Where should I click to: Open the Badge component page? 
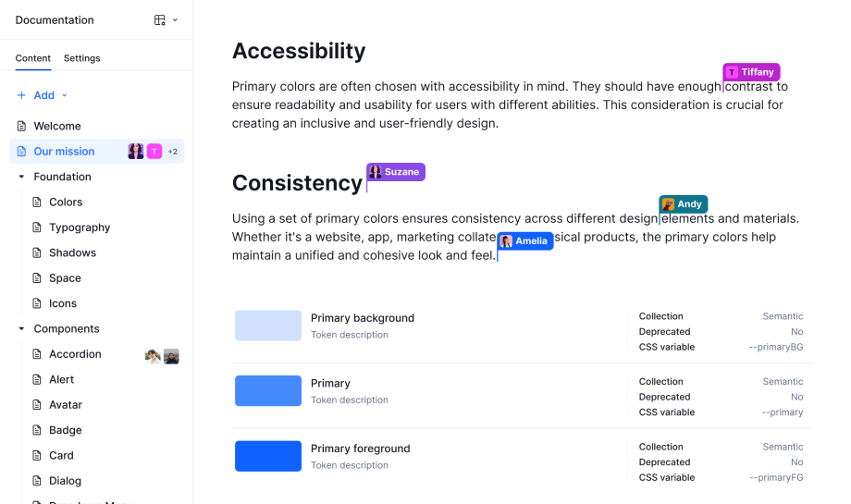tap(65, 430)
